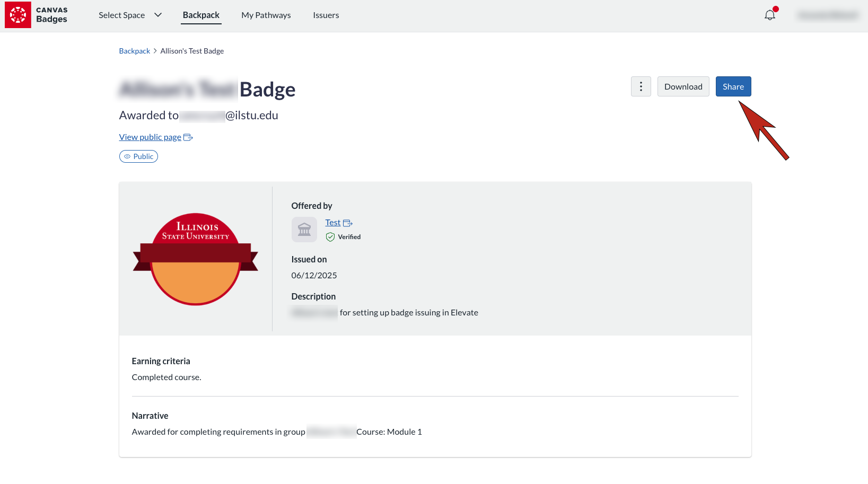Screen dimensions: 868x484
Task: Open the Test issuer link
Action: tap(332, 223)
